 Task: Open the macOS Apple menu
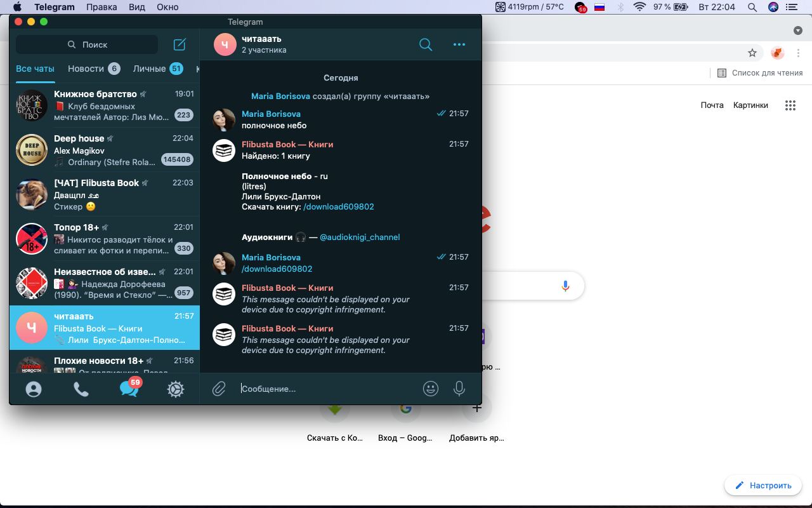pos(18,7)
